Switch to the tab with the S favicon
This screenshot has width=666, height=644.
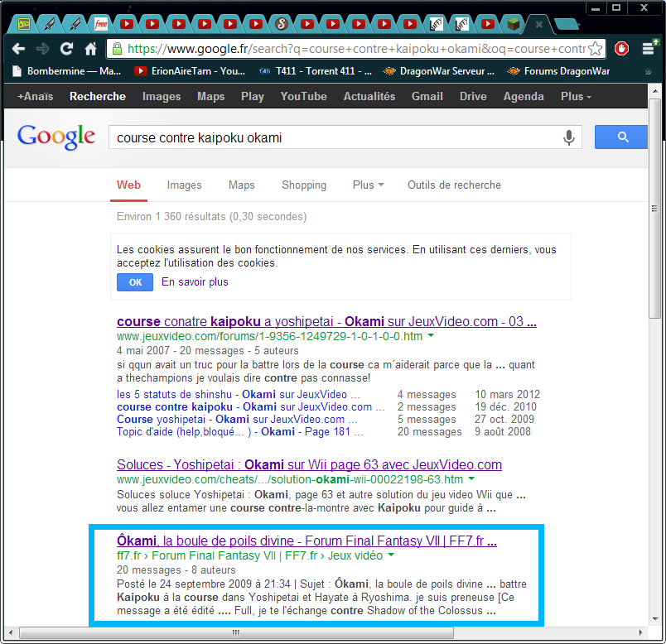(281, 24)
